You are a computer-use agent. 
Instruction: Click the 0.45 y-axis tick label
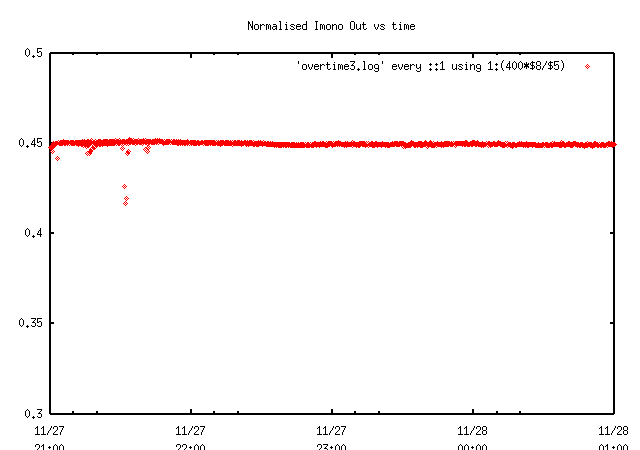coord(30,143)
